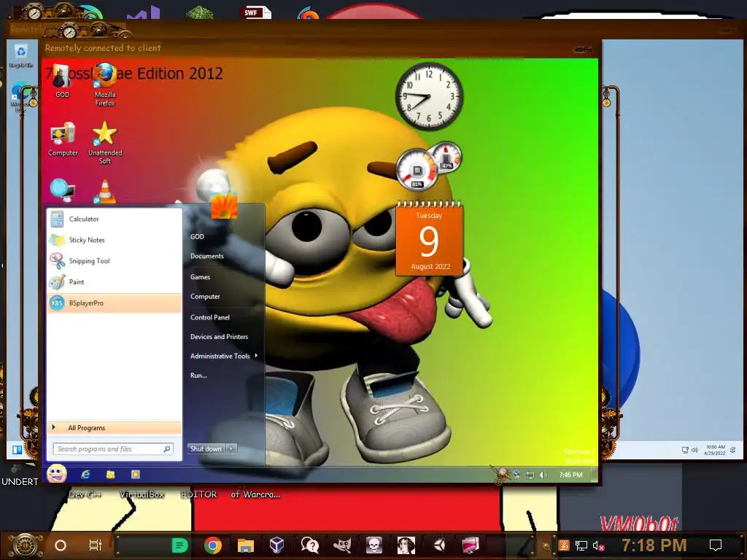747x560 pixels.
Task: Open Snipping Tool entry
Action: point(115,261)
